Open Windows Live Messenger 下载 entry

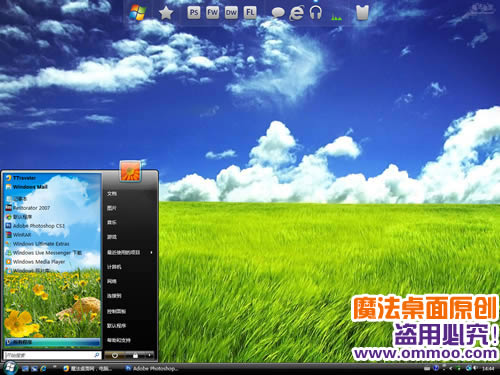(x=43, y=253)
